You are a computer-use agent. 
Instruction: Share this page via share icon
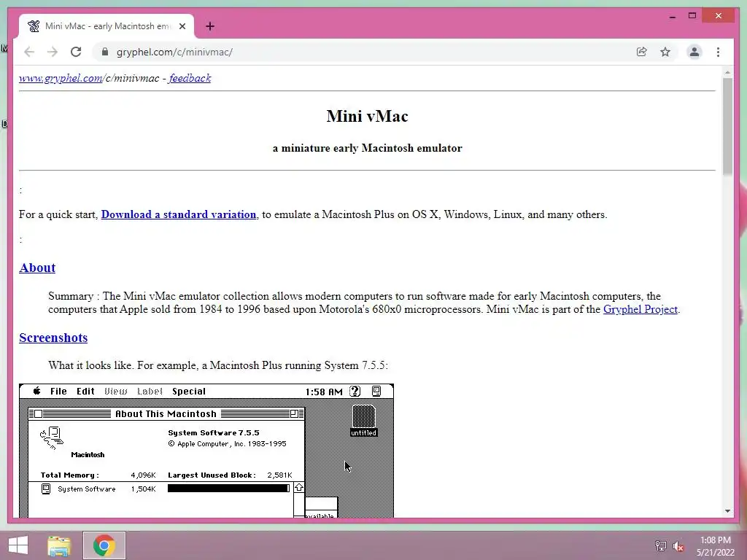(x=642, y=52)
